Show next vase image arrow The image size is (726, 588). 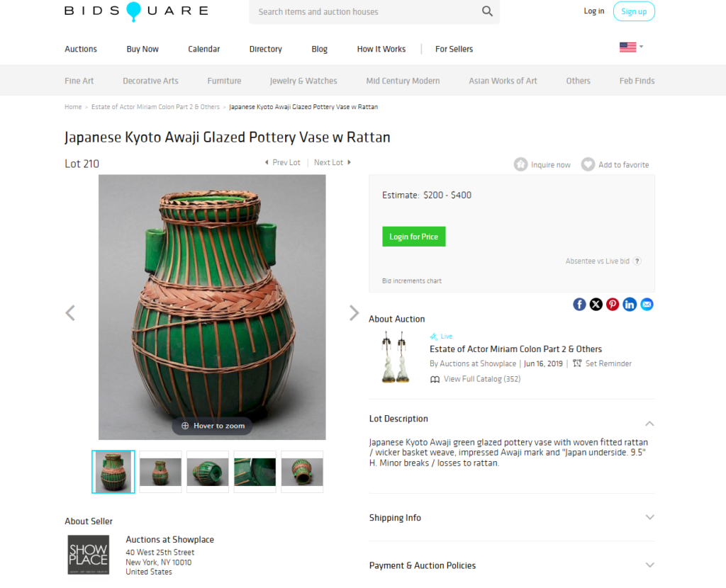pos(354,313)
